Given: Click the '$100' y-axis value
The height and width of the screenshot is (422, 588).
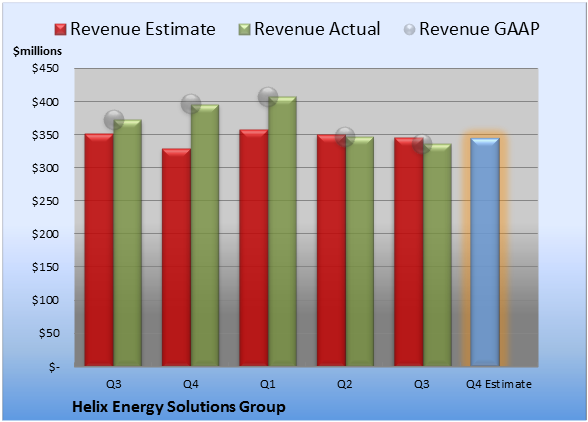Looking at the screenshot, I should (x=45, y=300).
